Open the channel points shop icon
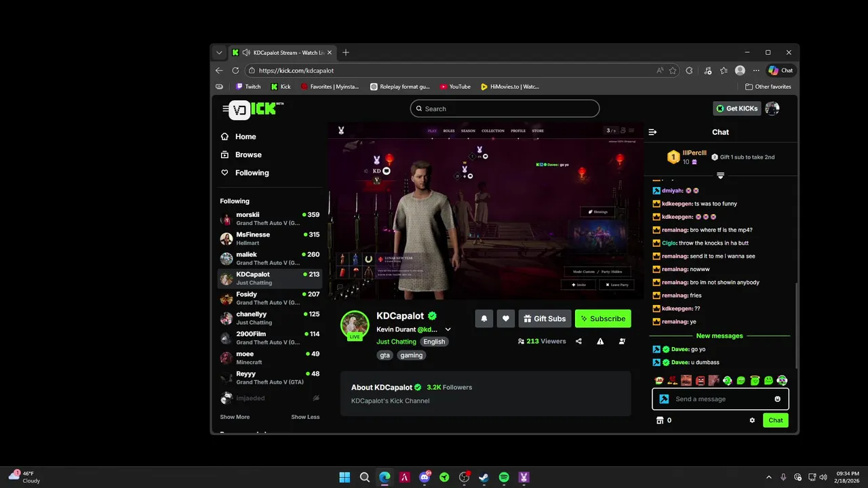Viewport: 868px width, 488px height. [659, 420]
